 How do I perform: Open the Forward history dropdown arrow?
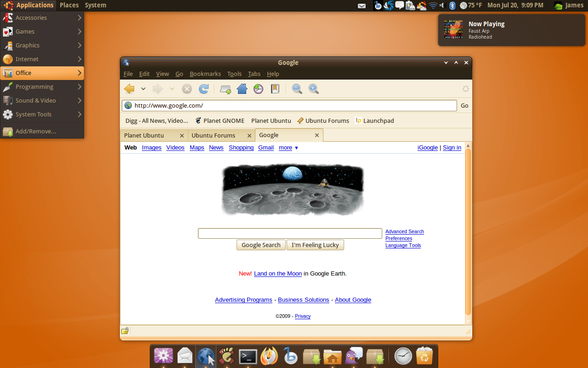172,89
